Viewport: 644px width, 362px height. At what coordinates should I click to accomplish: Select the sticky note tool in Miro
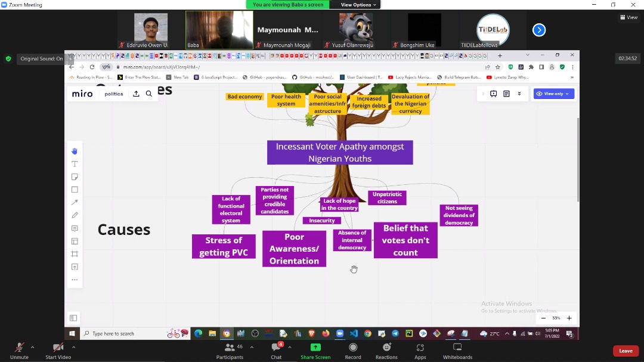click(x=75, y=177)
